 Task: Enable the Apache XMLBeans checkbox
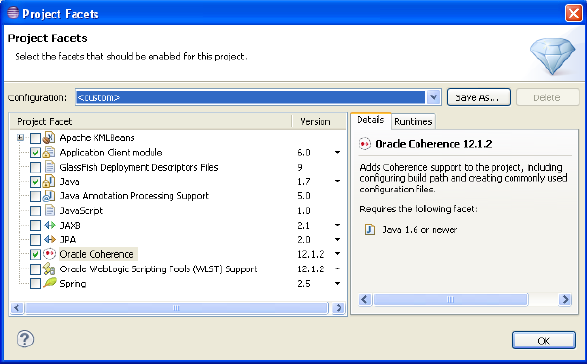pyautogui.click(x=35, y=138)
